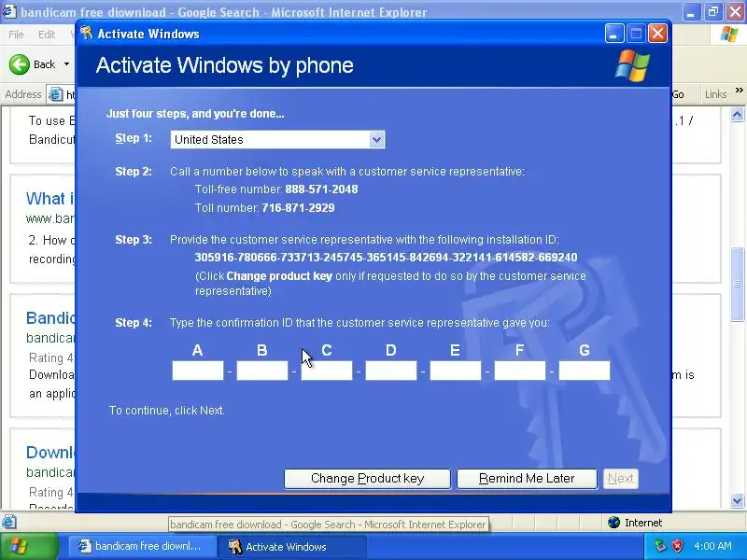Click the Go button beside address bar

click(678, 94)
